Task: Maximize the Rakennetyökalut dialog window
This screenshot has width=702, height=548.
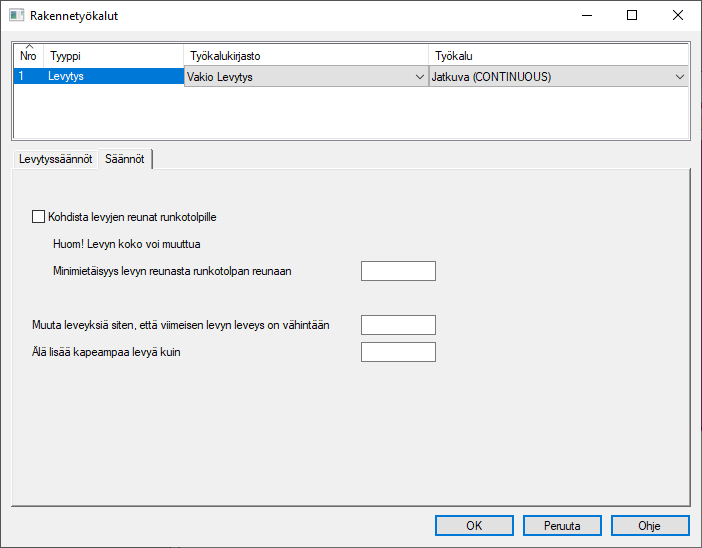Action: pos(632,16)
